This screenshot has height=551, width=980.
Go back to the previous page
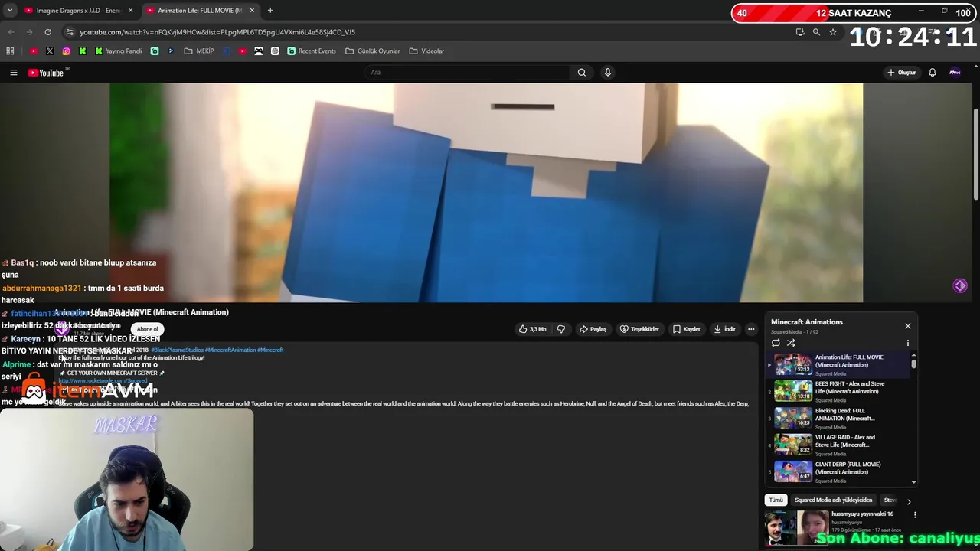(11, 32)
